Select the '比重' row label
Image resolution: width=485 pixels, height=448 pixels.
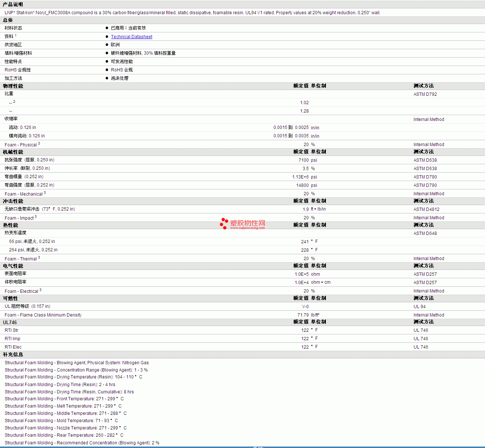coord(9,94)
